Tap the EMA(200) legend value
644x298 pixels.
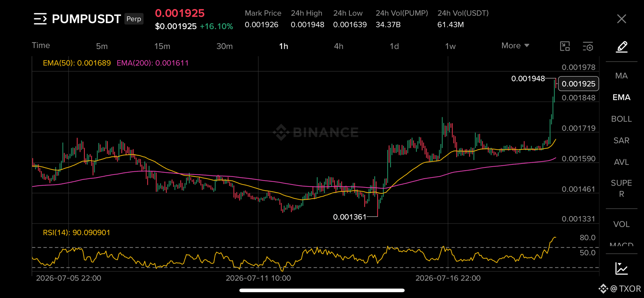click(153, 63)
